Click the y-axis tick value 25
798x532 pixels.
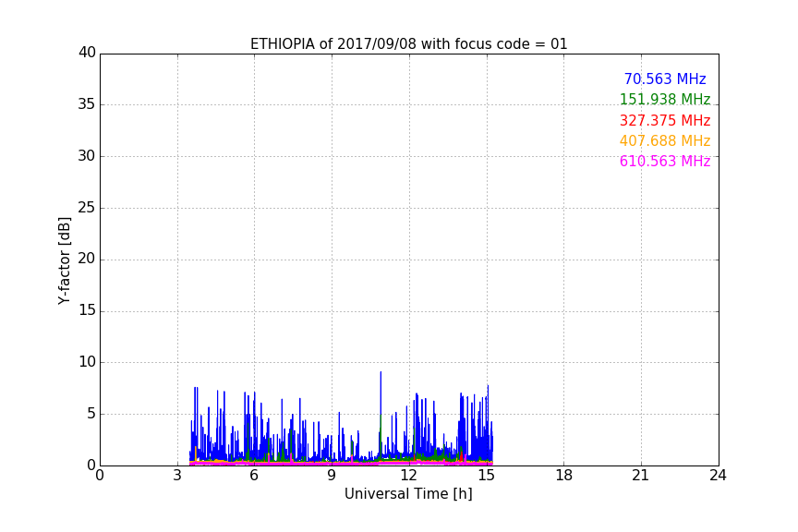(87, 208)
